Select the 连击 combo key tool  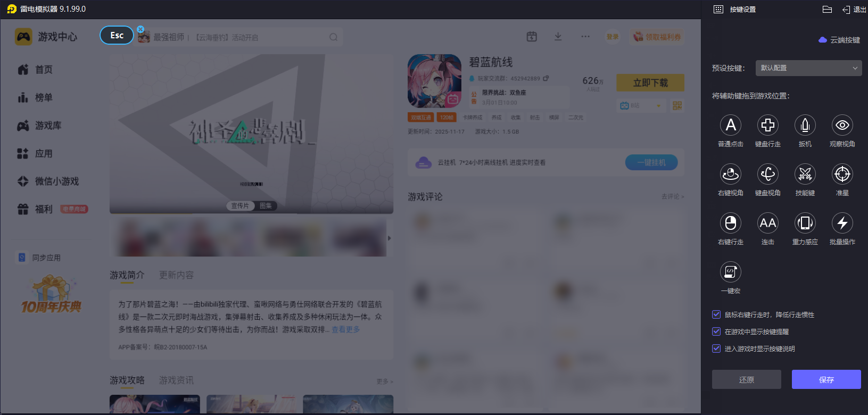pyautogui.click(x=768, y=223)
